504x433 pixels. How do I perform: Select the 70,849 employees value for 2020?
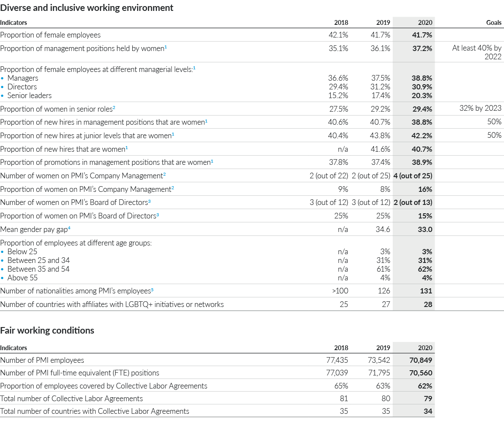click(x=421, y=360)
